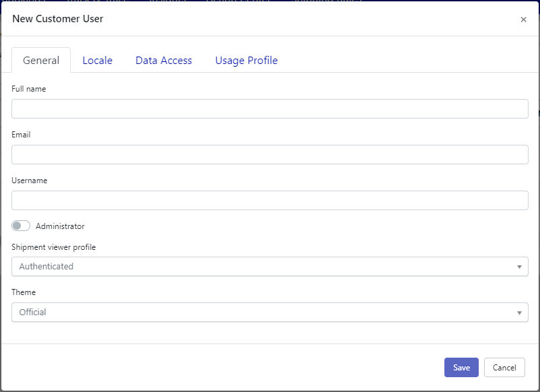Go to the Data Access tab
This screenshot has height=392, width=540.
coord(164,60)
